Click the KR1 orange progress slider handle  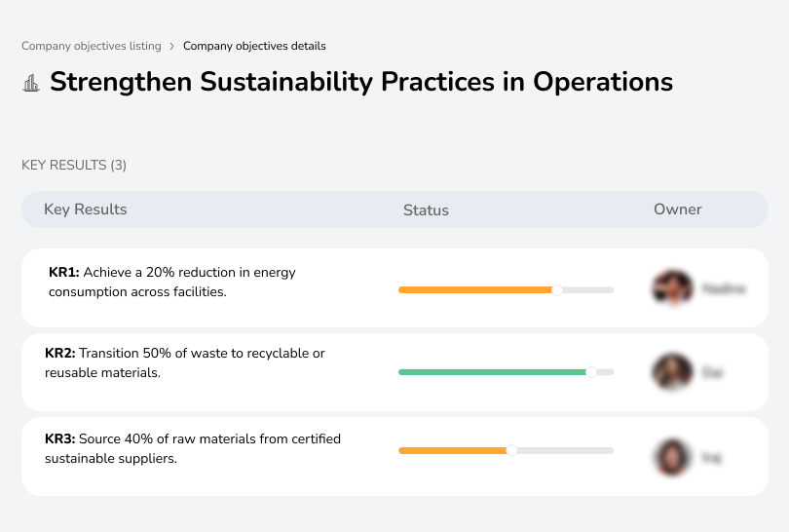(557, 289)
